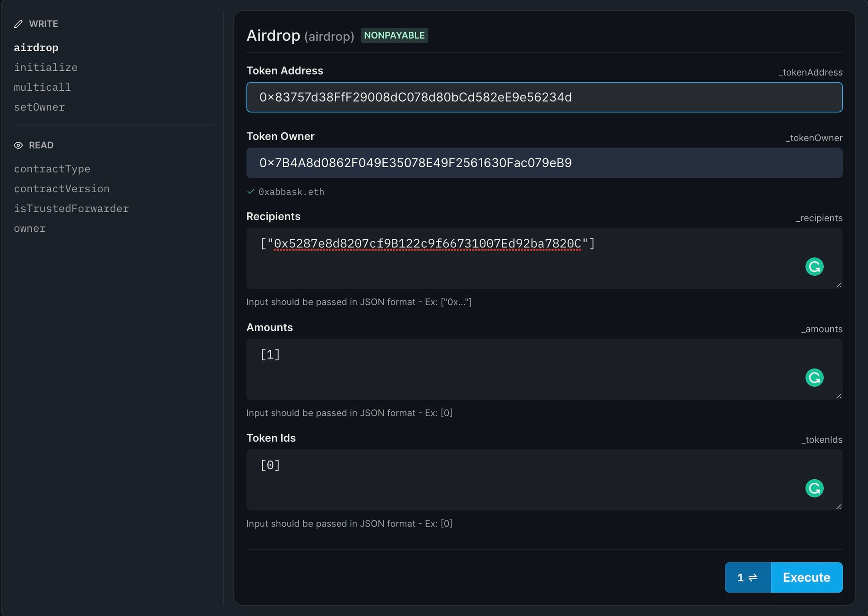Click the swap arrows icon next to Execute
The image size is (868, 616).
coord(748,577)
